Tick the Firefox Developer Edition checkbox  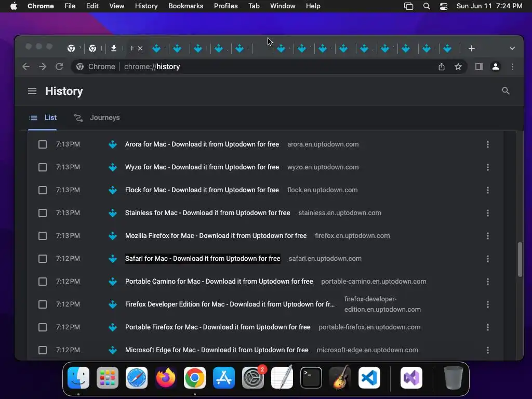pyautogui.click(x=43, y=304)
